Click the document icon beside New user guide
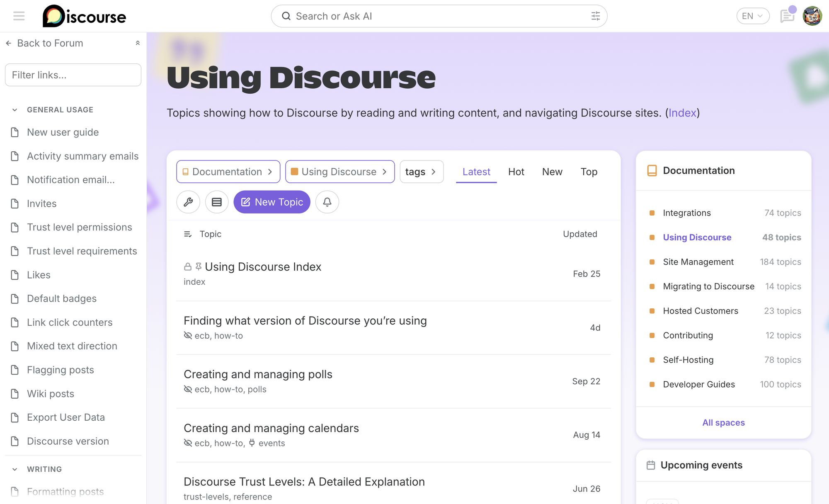The width and height of the screenshot is (829, 504). coord(15,132)
